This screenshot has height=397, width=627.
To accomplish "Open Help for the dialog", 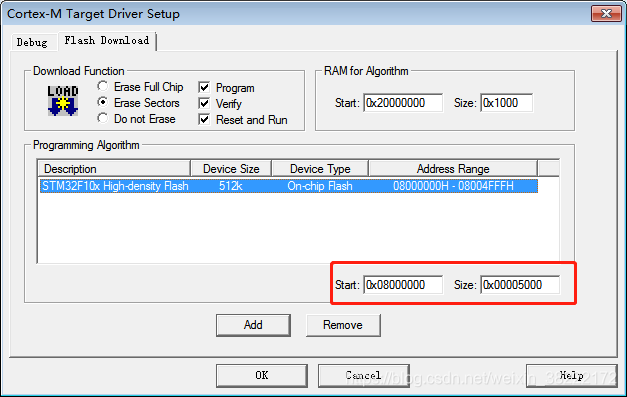I will coord(571,375).
